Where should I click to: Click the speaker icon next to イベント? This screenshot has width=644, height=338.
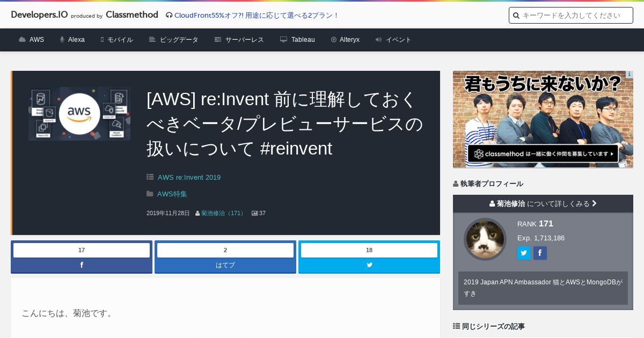[378, 40]
